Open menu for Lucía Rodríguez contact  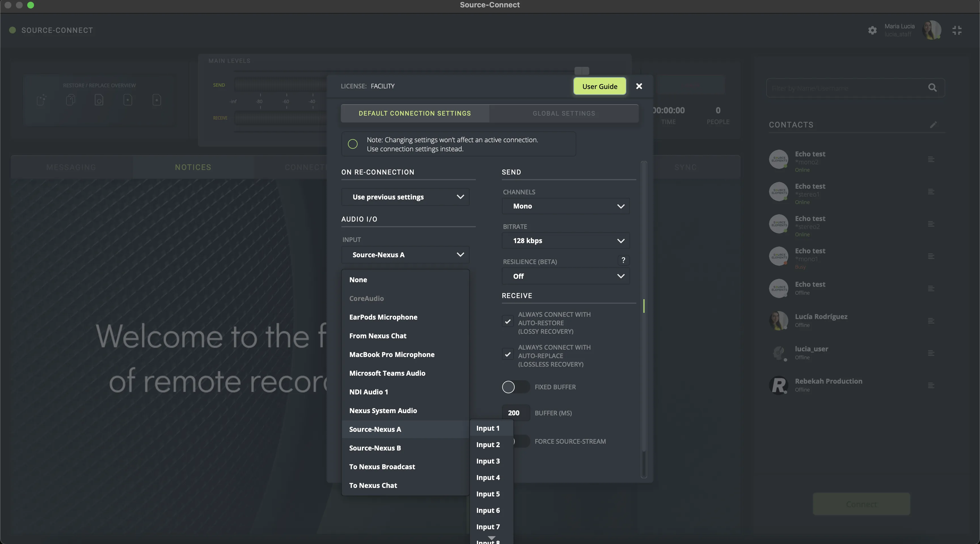931,321
